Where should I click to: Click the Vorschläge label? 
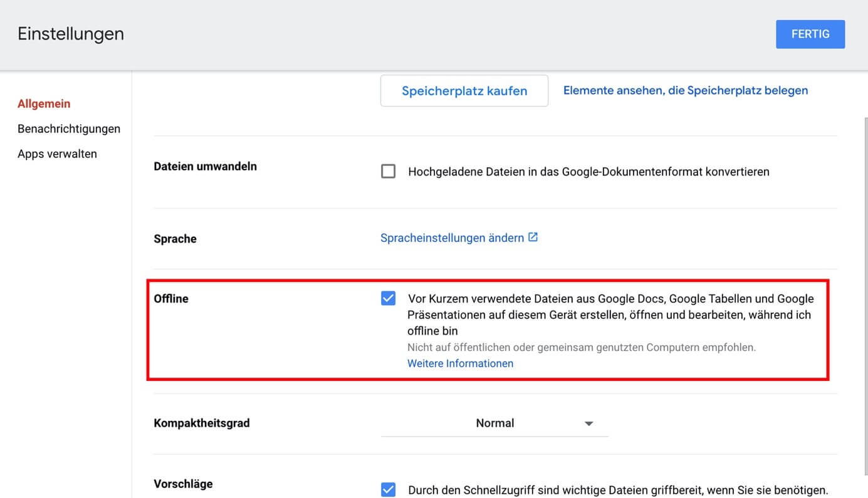coord(183,484)
